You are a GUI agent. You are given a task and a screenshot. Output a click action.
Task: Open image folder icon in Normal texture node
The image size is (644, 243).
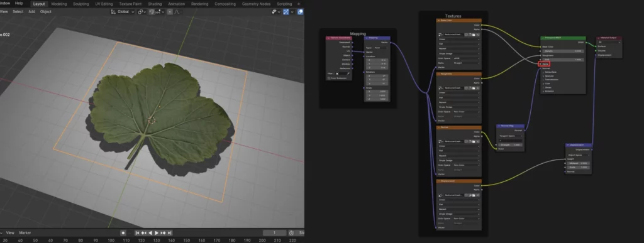click(474, 141)
